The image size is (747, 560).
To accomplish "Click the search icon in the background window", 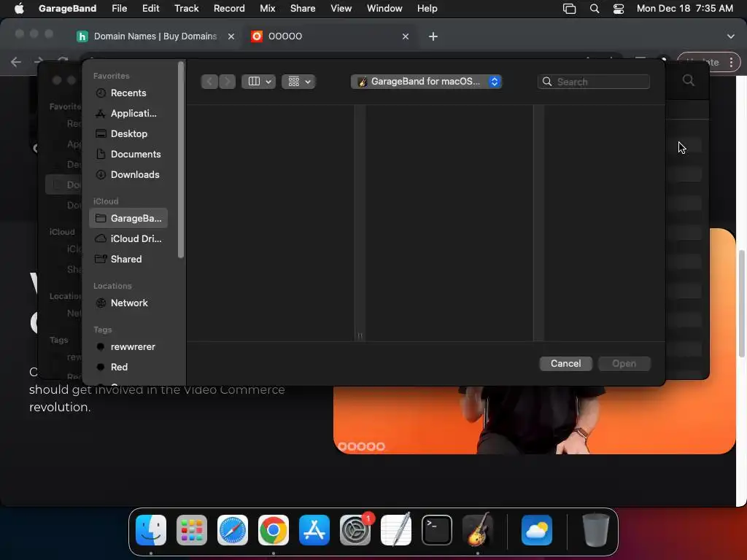I will (x=689, y=80).
